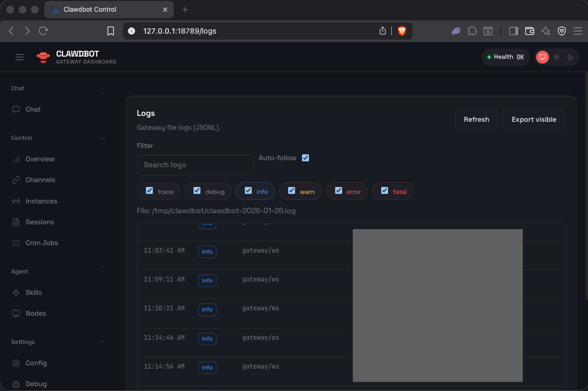Close the Clawdbot Control tab
This screenshot has height=391, width=588.
tap(165, 10)
